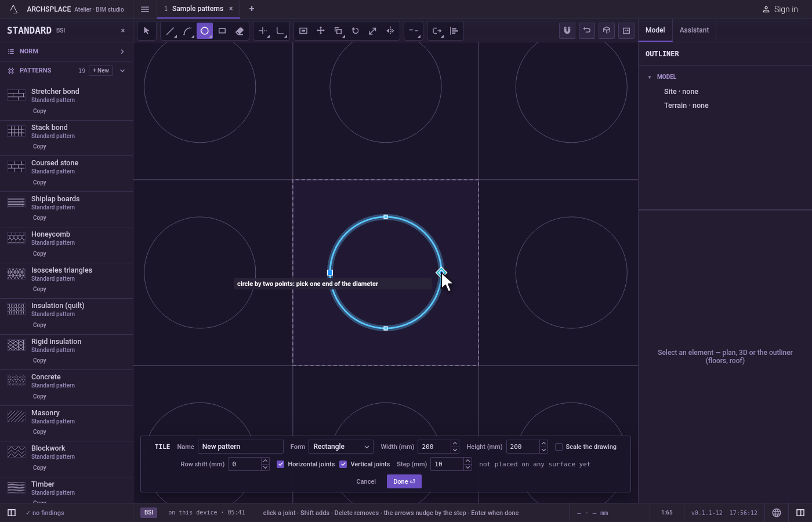Activate the rotate tool
This screenshot has width=812, height=522.
356,31
